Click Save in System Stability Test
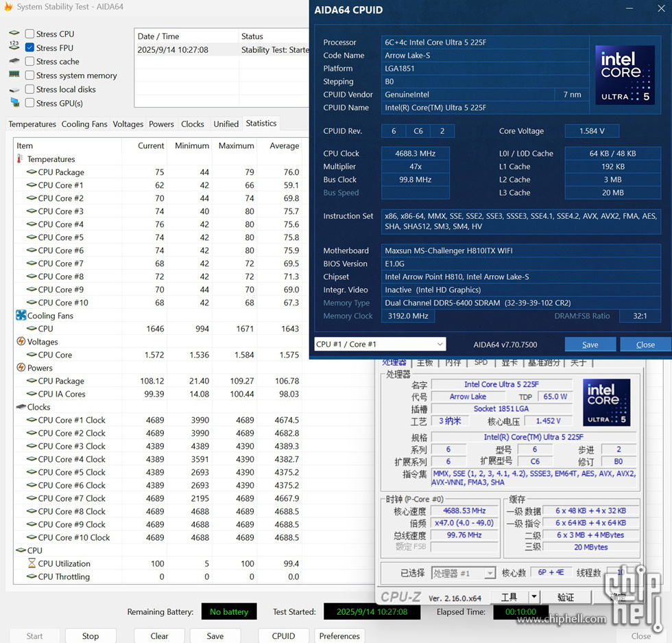The width and height of the screenshot is (672, 643). click(x=215, y=635)
